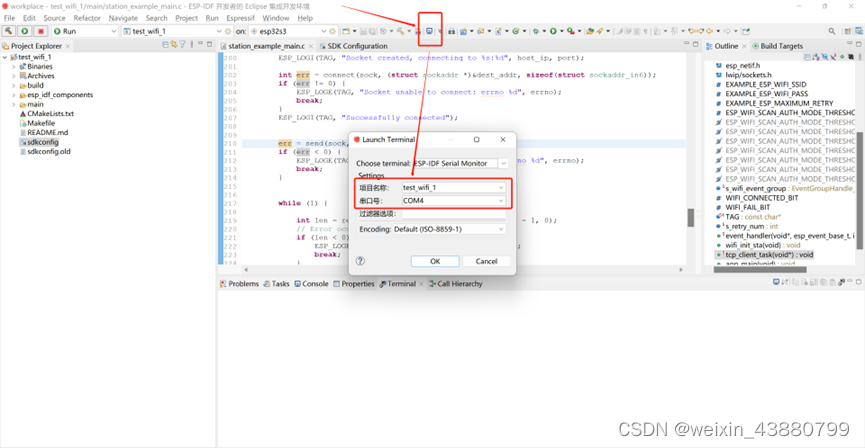Image resolution: width=865 pixels, height=448 pixels.
Task: Click the Pin to editor icon in toolbar
Action: point(745,31)
